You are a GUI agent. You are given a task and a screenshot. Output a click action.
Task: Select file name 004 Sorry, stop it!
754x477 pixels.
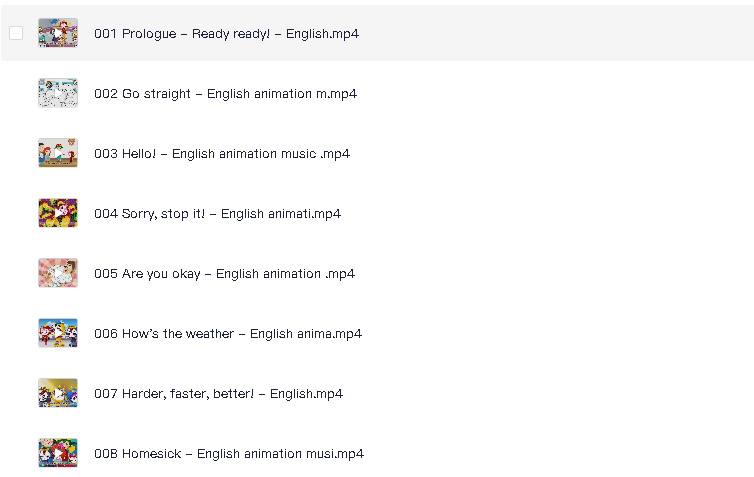217,213
